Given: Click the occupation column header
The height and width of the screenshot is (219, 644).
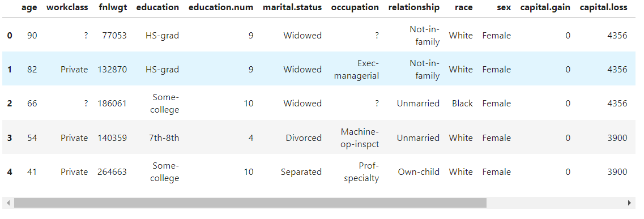Looking at the screenshot, I should coord(355,7).
